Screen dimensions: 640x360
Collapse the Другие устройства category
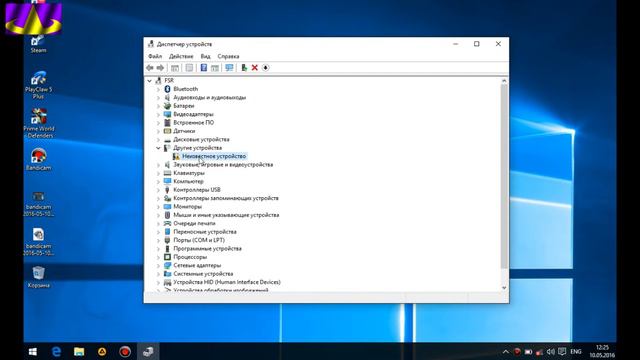pyautogui.click(x=158, y=148)
